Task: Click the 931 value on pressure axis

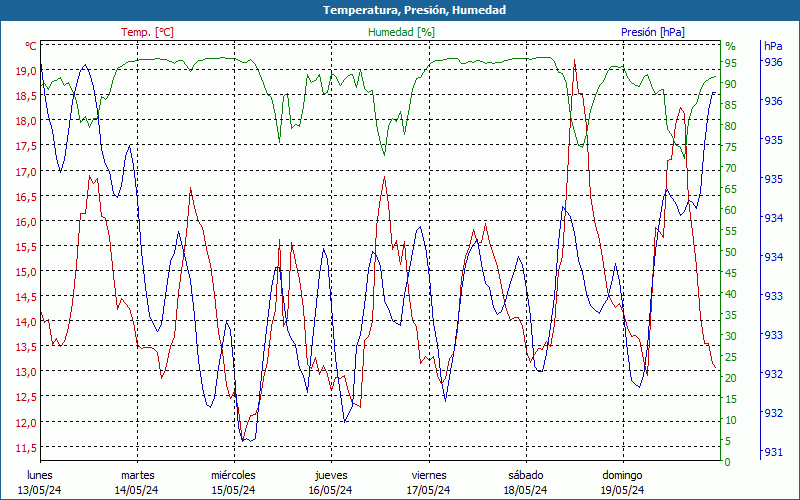Action: coord(773,452)
